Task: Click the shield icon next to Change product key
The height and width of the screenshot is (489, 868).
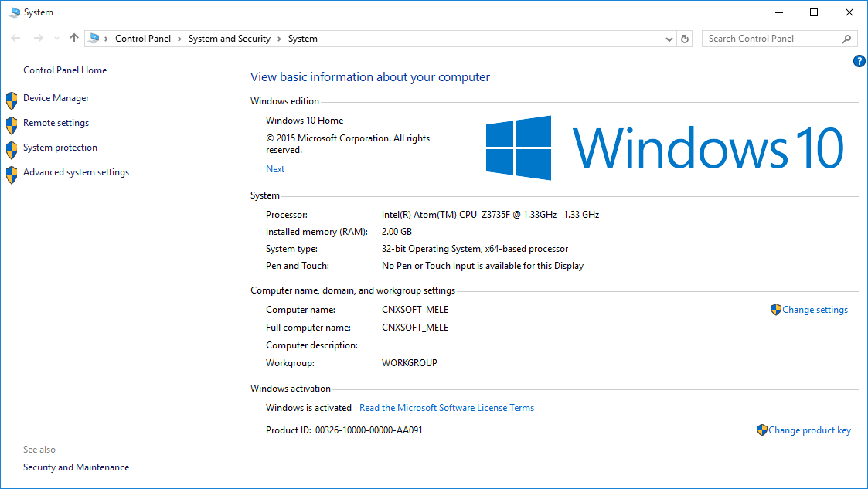Action: pyautogui.click(x=761, y=430)
